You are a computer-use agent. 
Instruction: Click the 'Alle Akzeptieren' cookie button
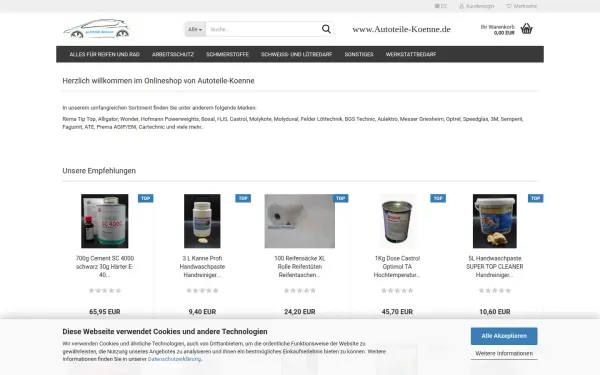tap(504, 336)
